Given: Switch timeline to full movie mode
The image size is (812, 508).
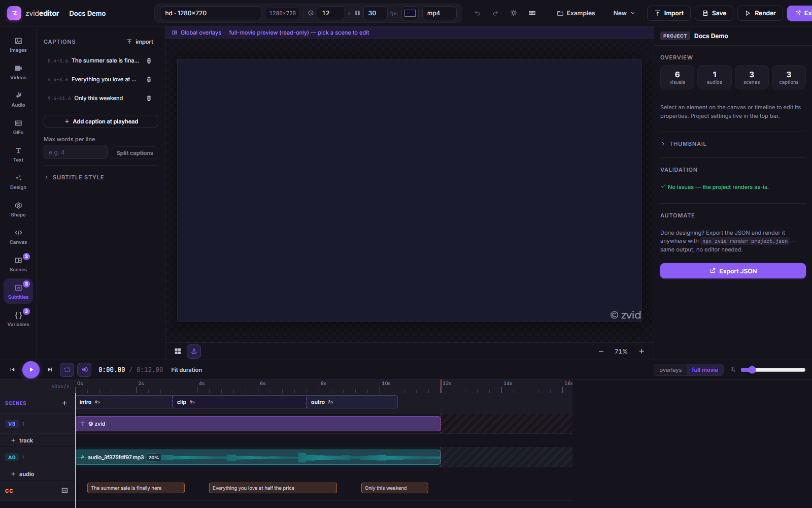Looking at the screenshot, I should pyautogui.click(x=704, y=370).
